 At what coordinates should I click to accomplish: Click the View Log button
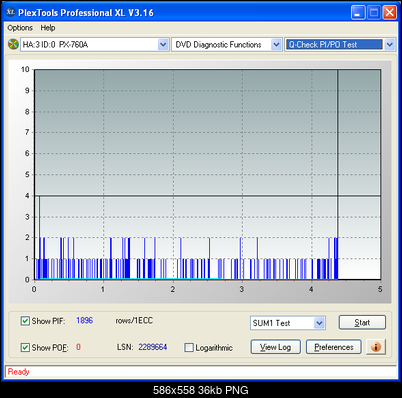(x=275, y=347)
